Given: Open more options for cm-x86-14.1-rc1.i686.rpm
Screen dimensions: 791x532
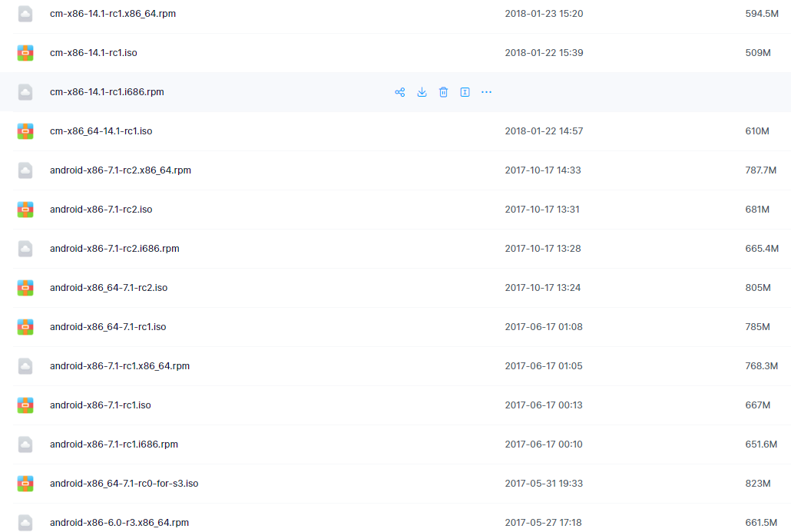Looking at the screenshot, I should 486,92.
